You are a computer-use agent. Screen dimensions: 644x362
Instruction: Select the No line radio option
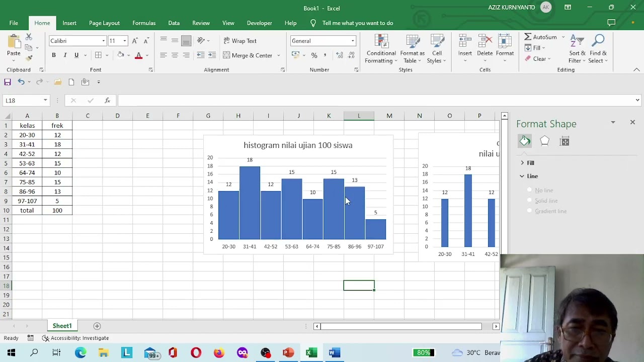coord(540,190)
